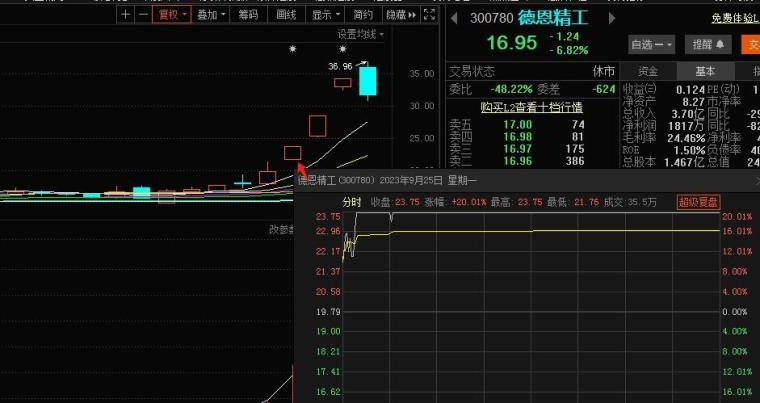760x403 pixels.
Task: Open the 购买L2查看十档行情 link
Action: pos(532,107)
